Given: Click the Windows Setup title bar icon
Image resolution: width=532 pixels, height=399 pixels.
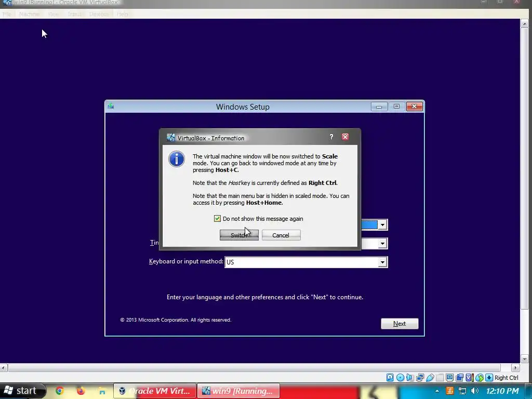Looking at the screenshot, I should click(x=111, y=106).
